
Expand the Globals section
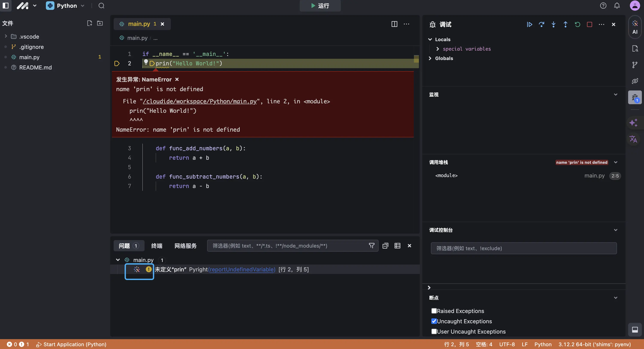[x=430, y=58]
